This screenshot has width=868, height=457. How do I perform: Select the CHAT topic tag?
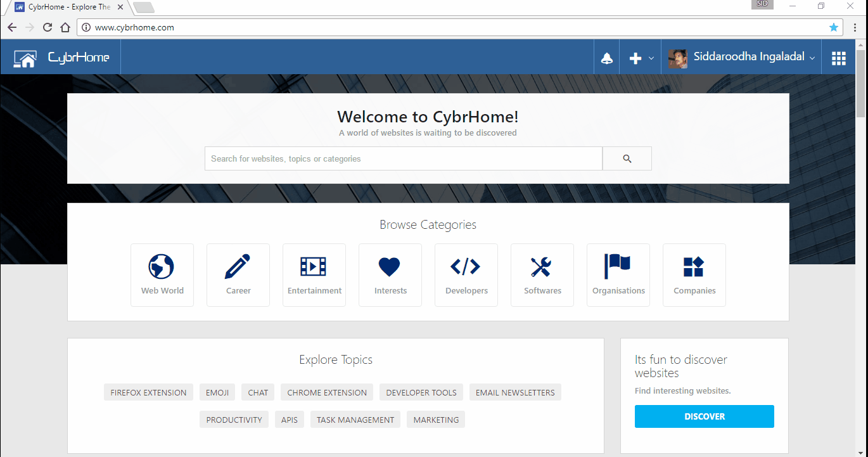click(x=258, y=392)
